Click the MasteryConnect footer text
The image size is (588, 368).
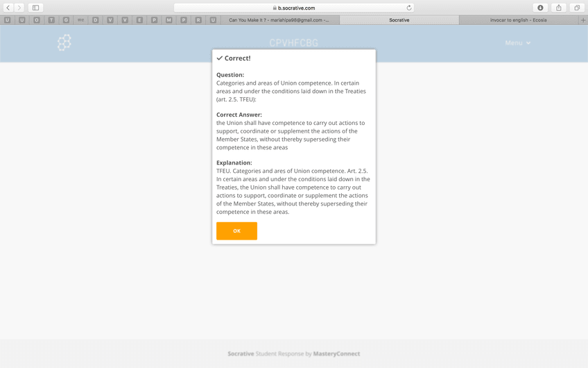336,353
